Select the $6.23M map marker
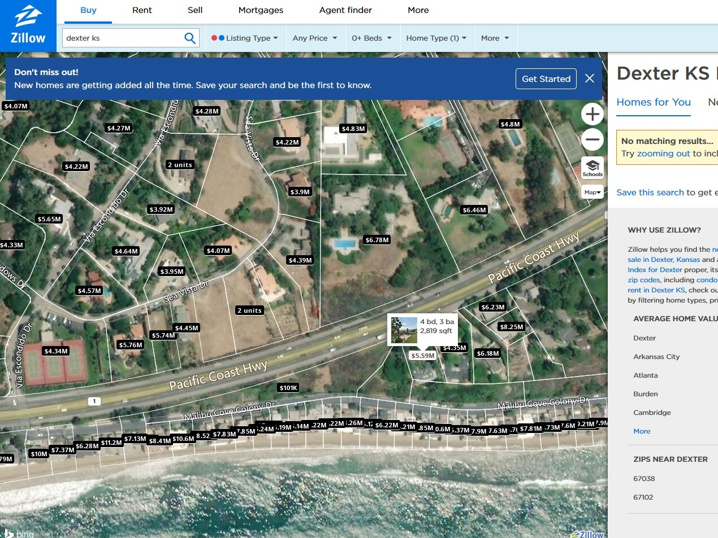 tap(493, 307)
